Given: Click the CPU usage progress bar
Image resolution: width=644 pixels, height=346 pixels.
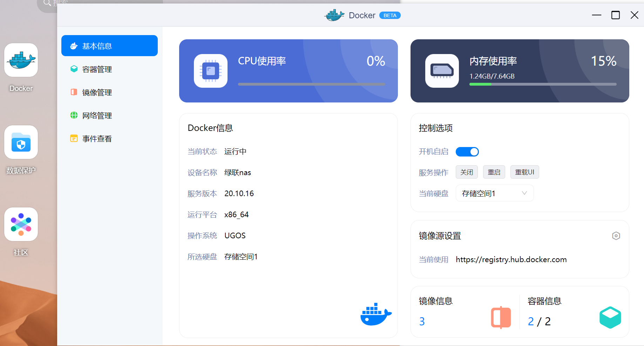Looking at the screenshot, I should (311, 84).
